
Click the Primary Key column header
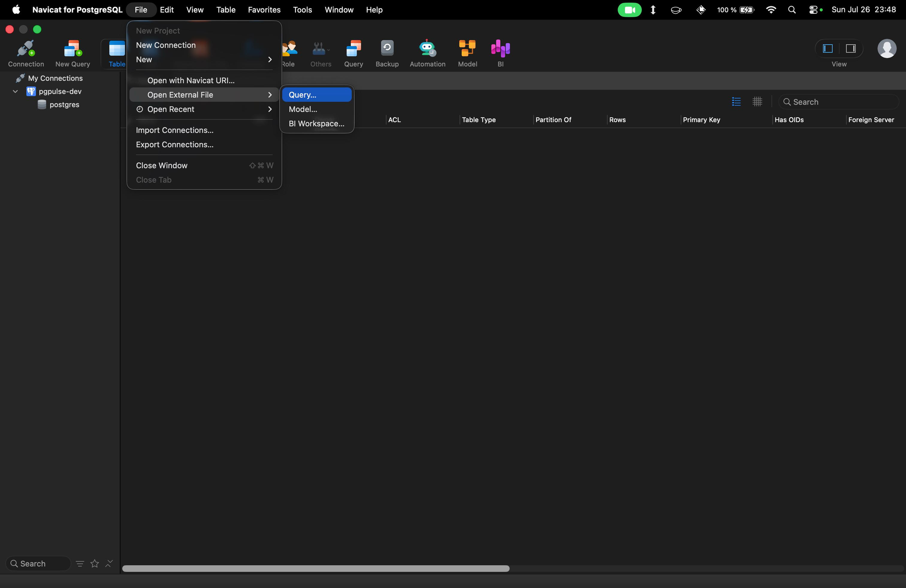click(726, 120)
